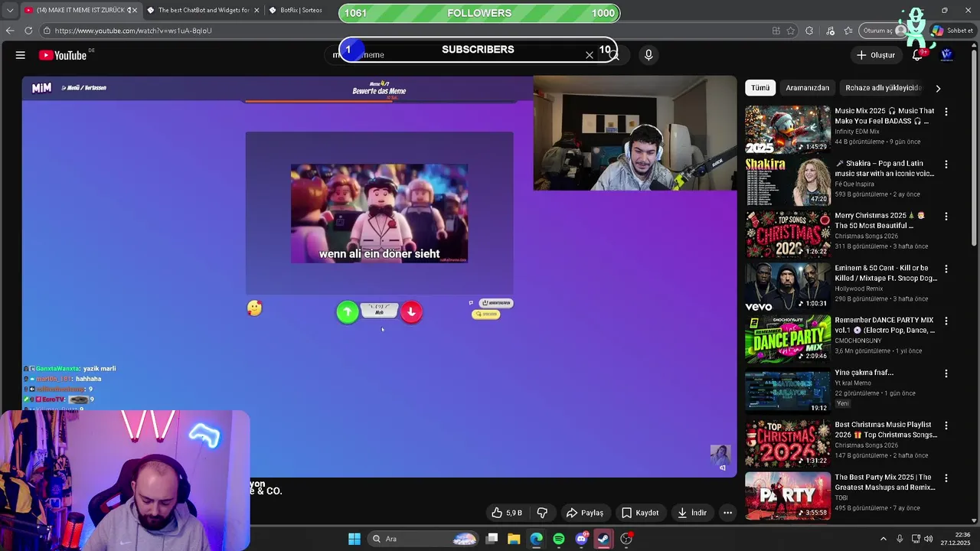This screenshot has height=551, width=980.
Task: Select the Rohaze adlı yükleyiciden chip
Action: [x=883, y=88]
